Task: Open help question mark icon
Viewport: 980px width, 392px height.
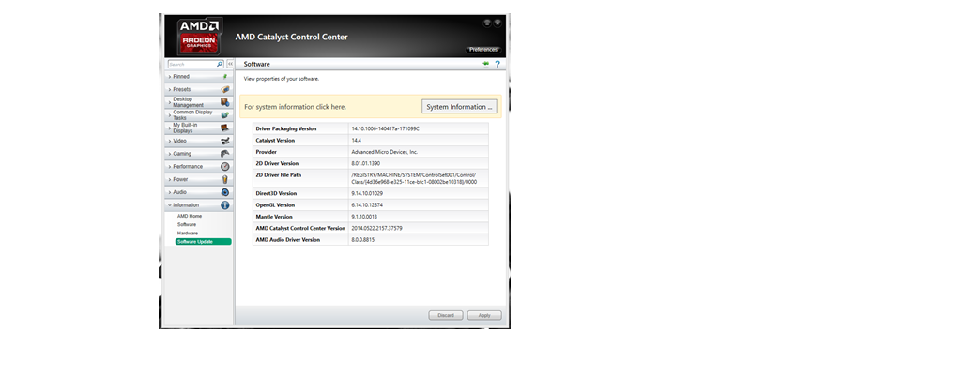Action: pos(498,64)
